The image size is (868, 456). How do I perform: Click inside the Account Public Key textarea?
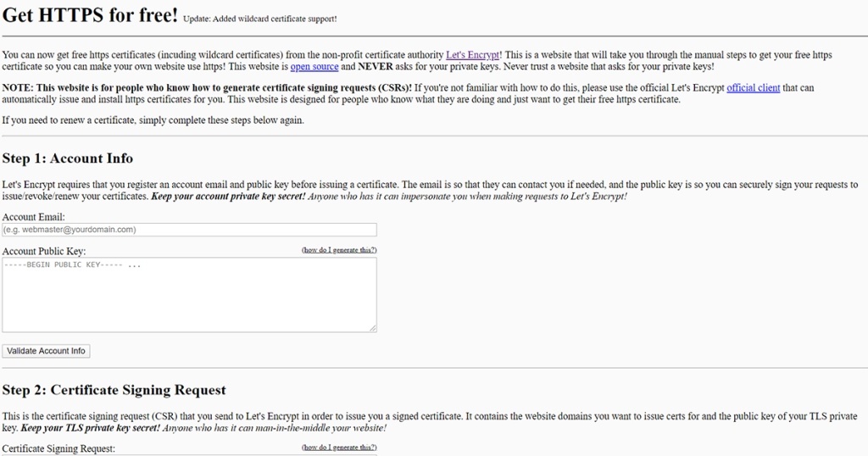(x=189, y=294)
